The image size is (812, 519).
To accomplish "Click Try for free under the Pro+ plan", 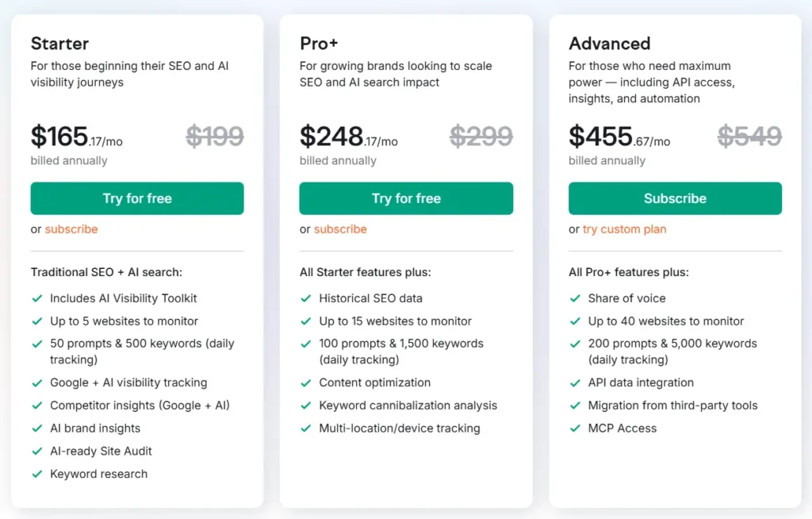I will 405,198.
